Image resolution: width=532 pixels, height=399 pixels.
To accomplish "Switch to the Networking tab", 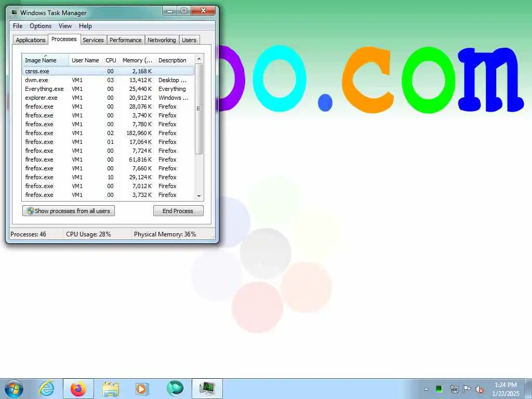I will click(x=162, y=39).
